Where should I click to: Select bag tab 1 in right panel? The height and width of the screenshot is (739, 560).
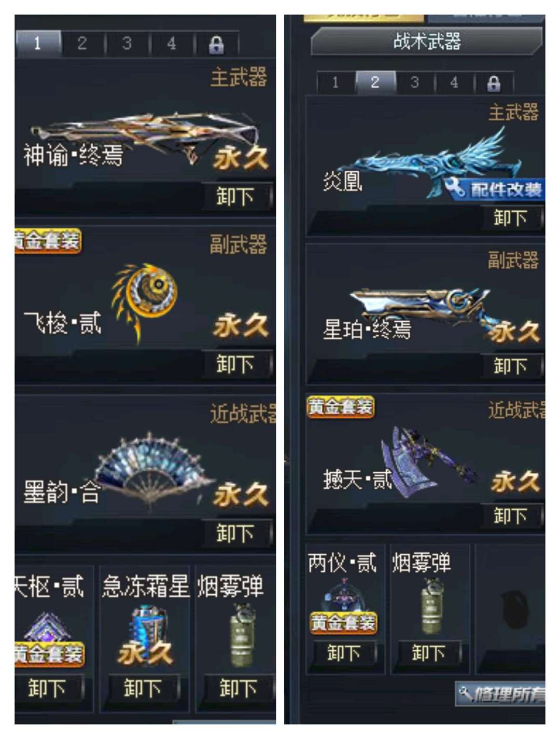click(335, 83)
